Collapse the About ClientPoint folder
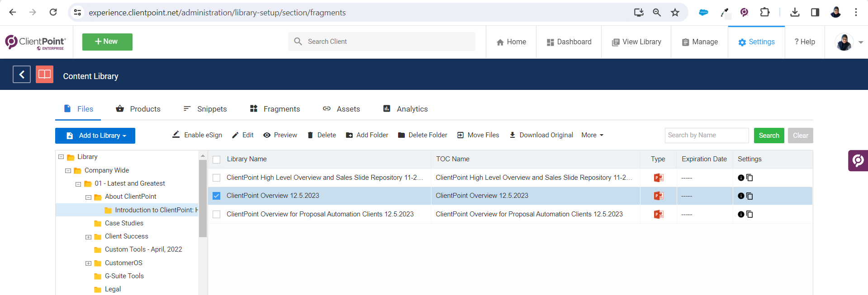The image size is (868, 295). pos(88,197)
